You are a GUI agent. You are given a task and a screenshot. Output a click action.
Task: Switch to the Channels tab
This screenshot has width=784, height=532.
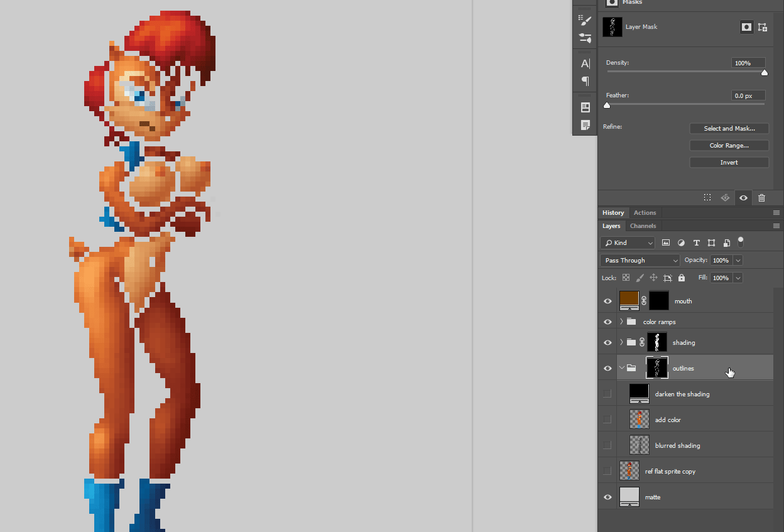point(643,226)
